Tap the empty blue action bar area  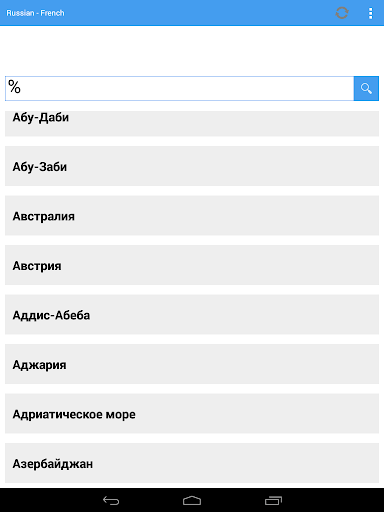(200, 13)
